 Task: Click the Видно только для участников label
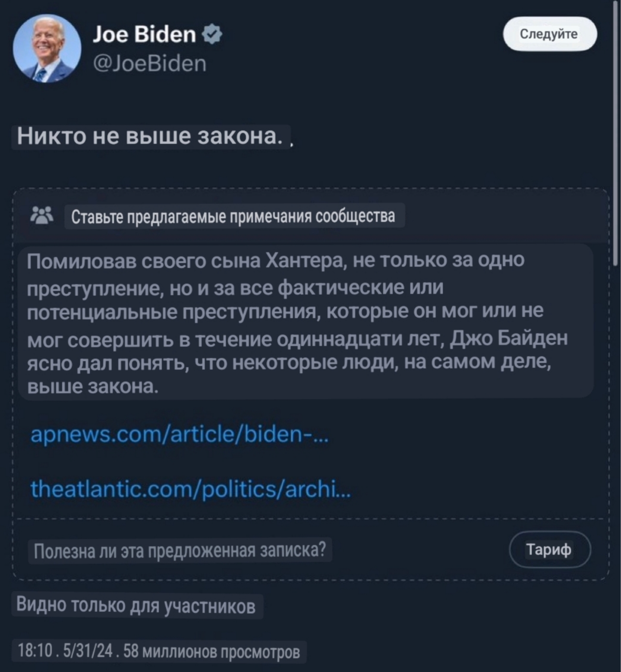(x=136, y=606)
